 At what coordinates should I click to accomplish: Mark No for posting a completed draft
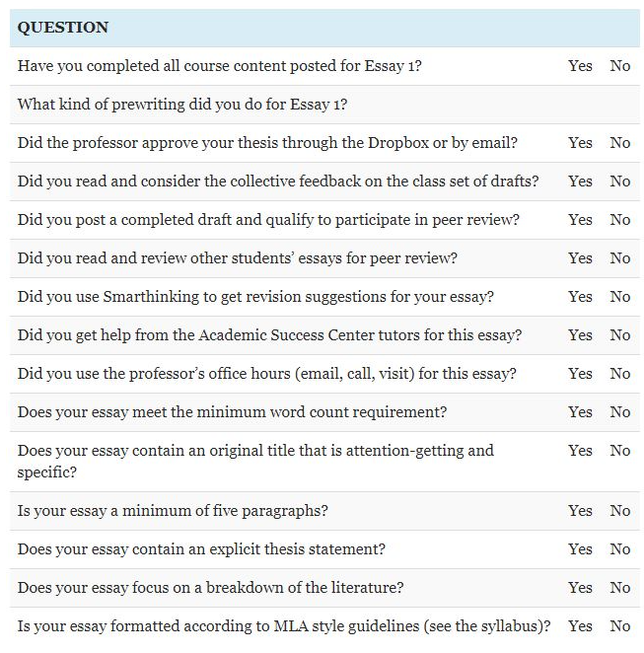619,220
